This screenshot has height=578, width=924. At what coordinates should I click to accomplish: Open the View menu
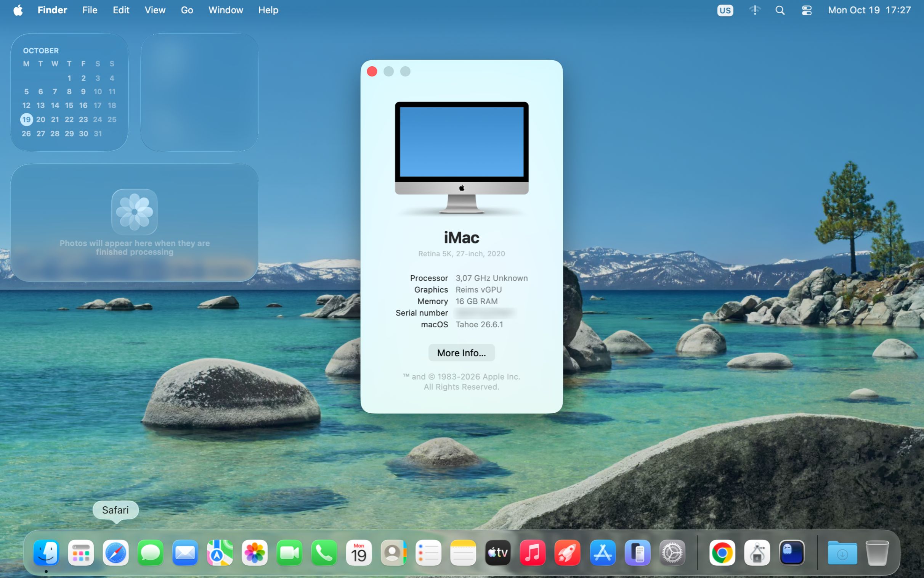click(155, 10)
